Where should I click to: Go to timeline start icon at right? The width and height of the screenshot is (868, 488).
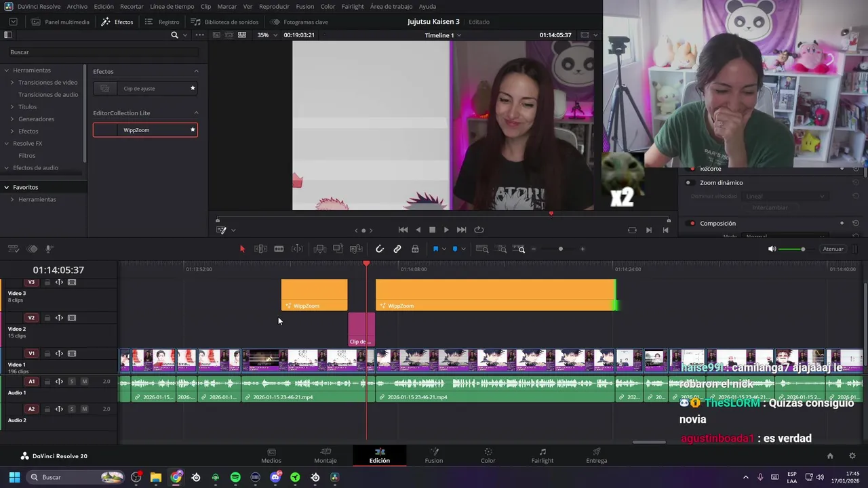[x=665, y=230]
